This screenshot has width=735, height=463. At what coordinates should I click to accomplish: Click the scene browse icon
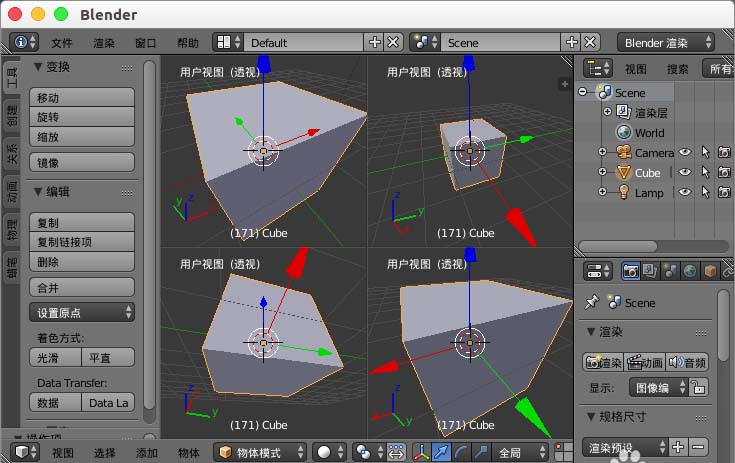coord(425,42)
